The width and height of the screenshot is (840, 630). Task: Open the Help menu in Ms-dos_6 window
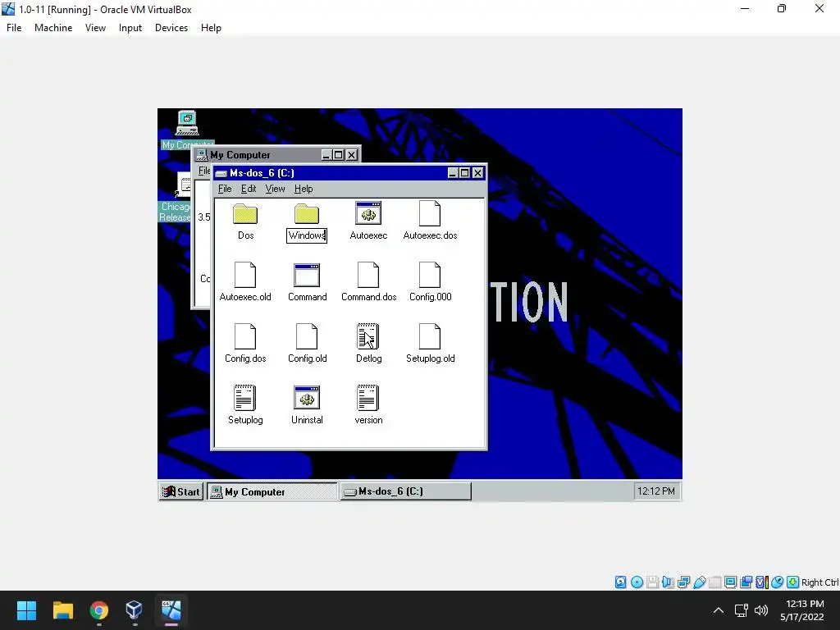coord(304,189)
